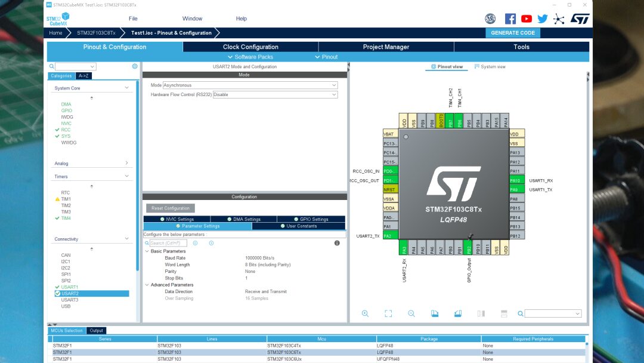Go to previous parameter search result
Screen dimensions: 644x363
195,243
